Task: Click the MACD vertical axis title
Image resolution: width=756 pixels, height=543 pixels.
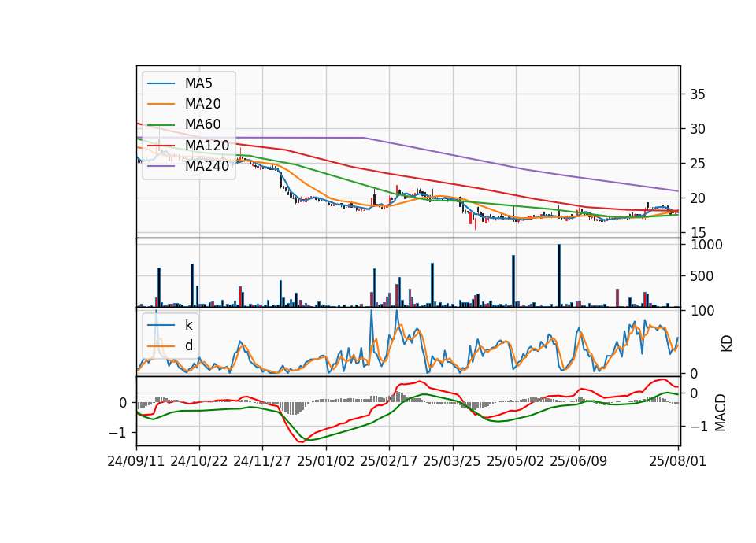Action: click(721, 412)
